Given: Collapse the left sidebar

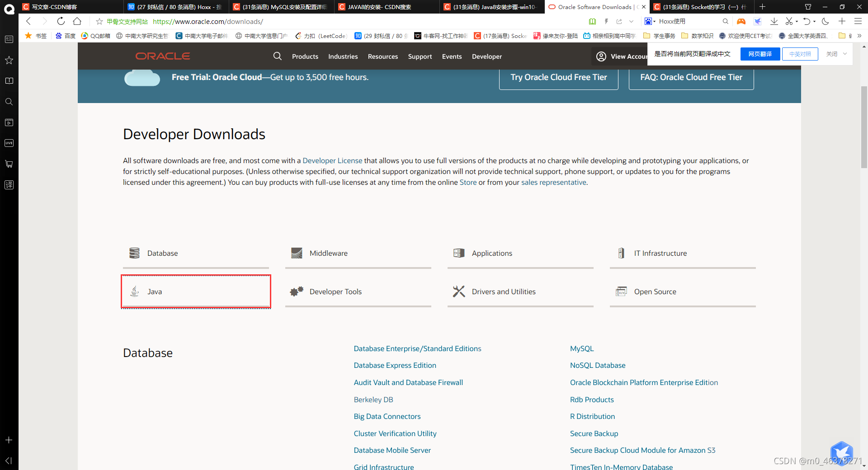Looking at the screenshot, I should pos(9,461).
